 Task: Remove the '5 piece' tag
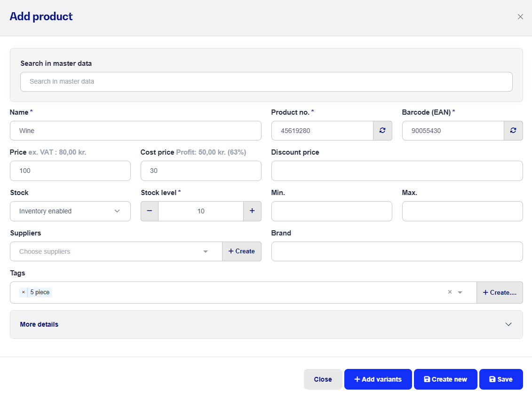[x=24, y=292]
